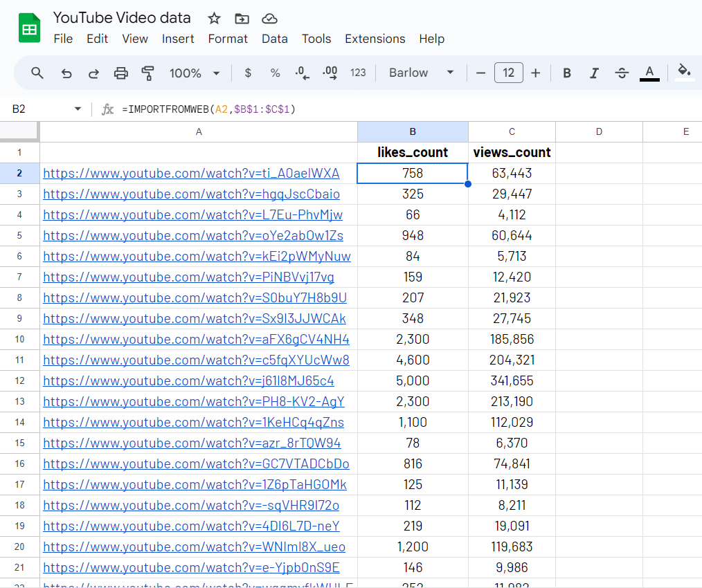The height and width of the screenshot is (588, 702).
Task: Star the YouTube Video data document
Action: click(215, 19)
